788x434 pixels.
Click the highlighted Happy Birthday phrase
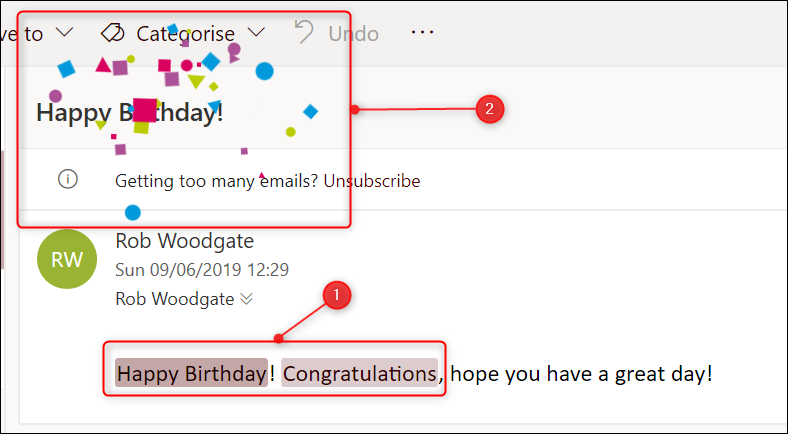[x=191, y=374]
